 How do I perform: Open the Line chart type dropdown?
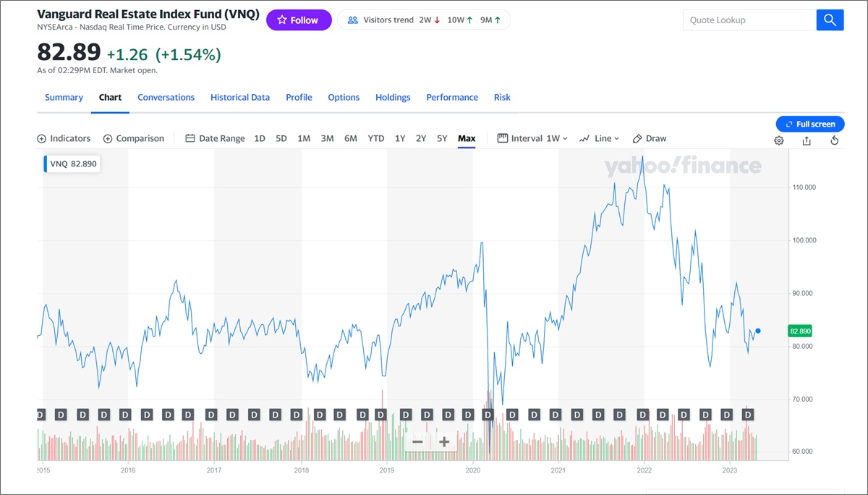600,138
